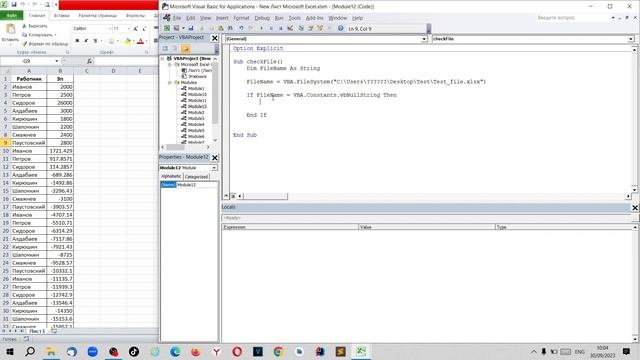The image size is (640, 360).
Task: Click the Find binoculars icon in VBA toolbar
Action: point(230,28)
